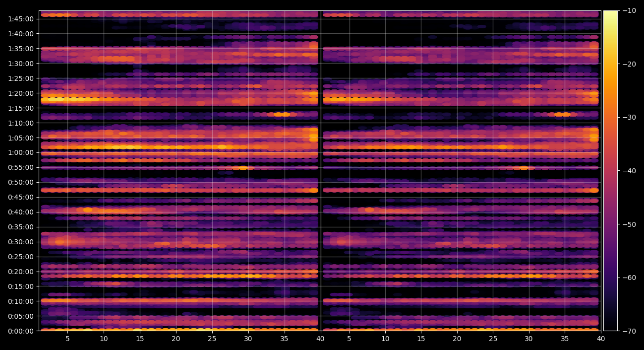Select the 0:40:00 y-axis tick label
Screen dimensions: 644x350
21,212
